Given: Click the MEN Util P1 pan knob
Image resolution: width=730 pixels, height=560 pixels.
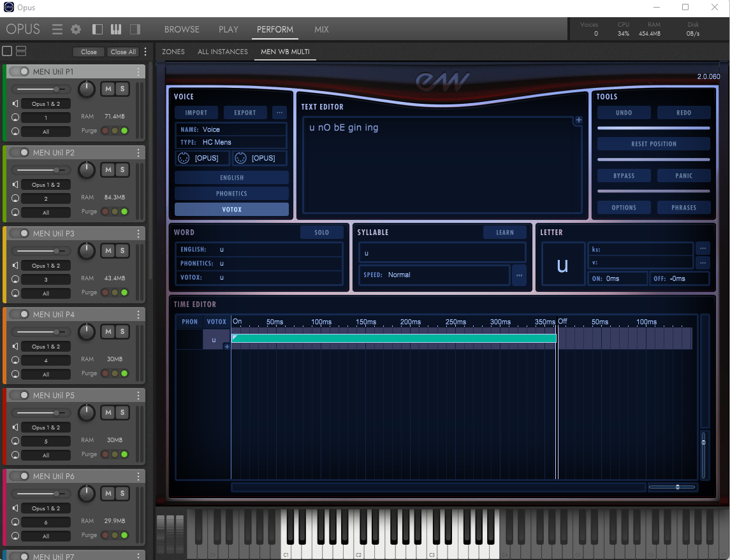Looking at the screenshot, I should (x=86, y=89).
